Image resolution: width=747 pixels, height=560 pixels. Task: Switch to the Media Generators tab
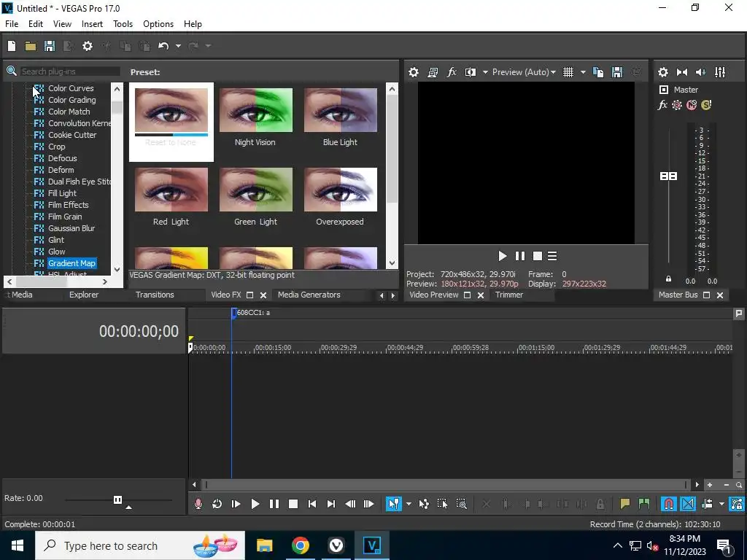[x=309, y=295]
